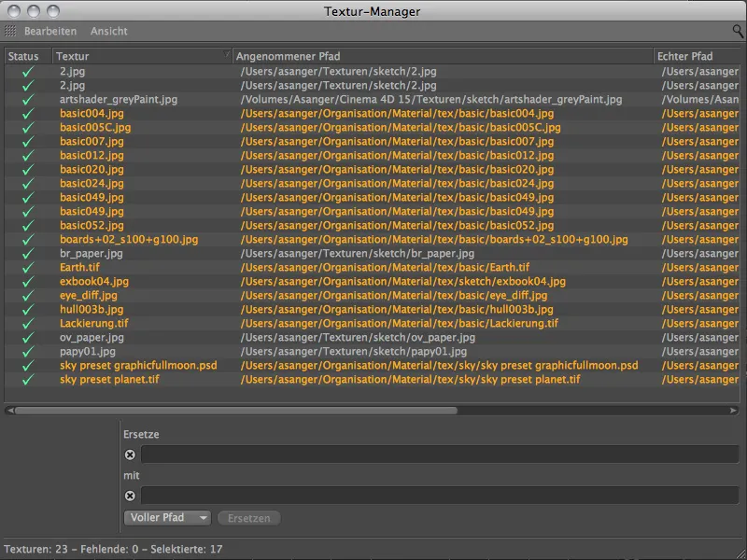
Task: Open the Voller Pfad dropdown
Action: 167,518
